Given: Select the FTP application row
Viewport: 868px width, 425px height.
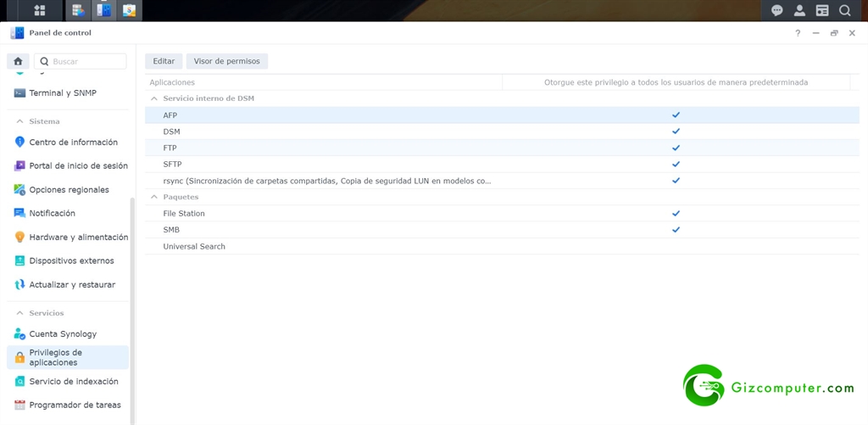Looking at the screenshot, I should tap(502, 148).
